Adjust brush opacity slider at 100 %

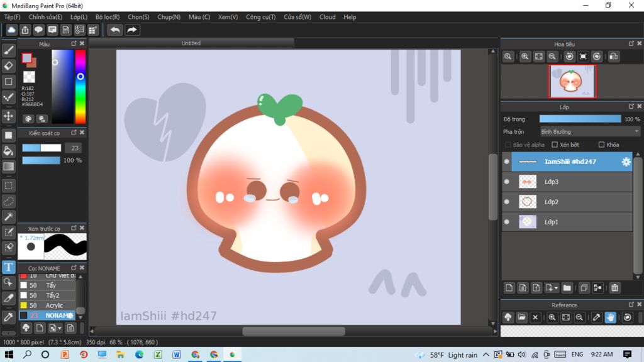pyautogui.click(x=41, y=160)
